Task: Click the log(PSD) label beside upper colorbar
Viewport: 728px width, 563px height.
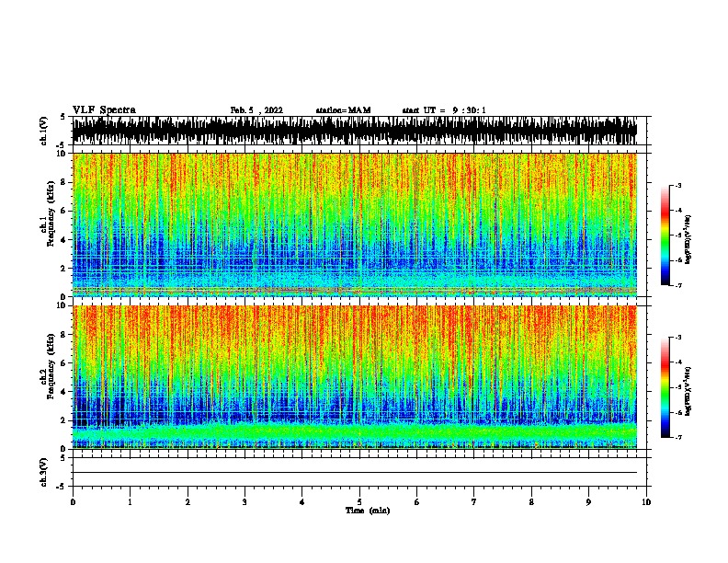Action: (688, 240)
